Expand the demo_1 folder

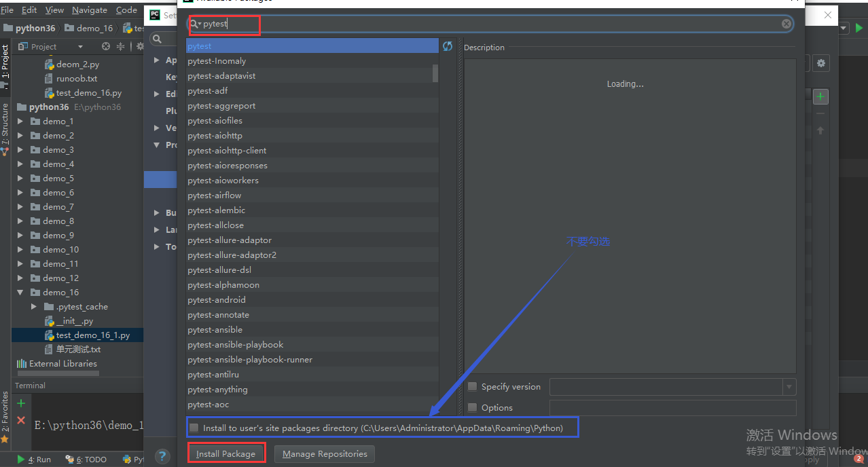click(x=20, y=122)
